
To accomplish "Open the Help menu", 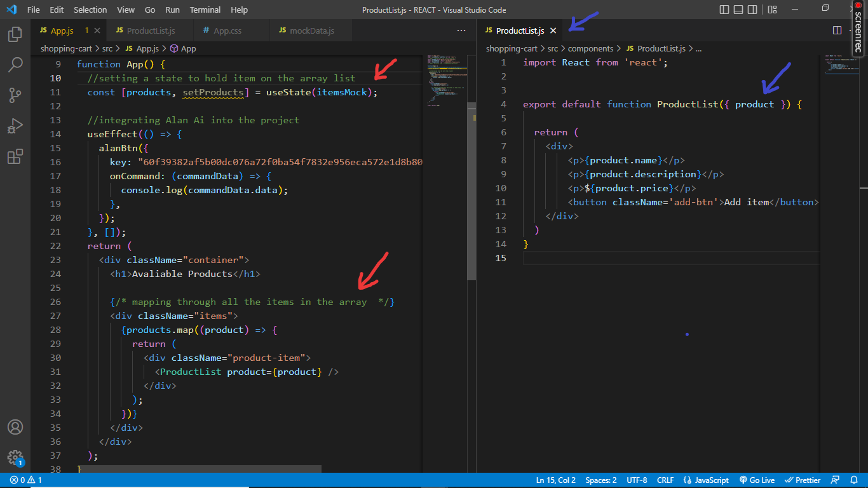I will pos(240,10).
